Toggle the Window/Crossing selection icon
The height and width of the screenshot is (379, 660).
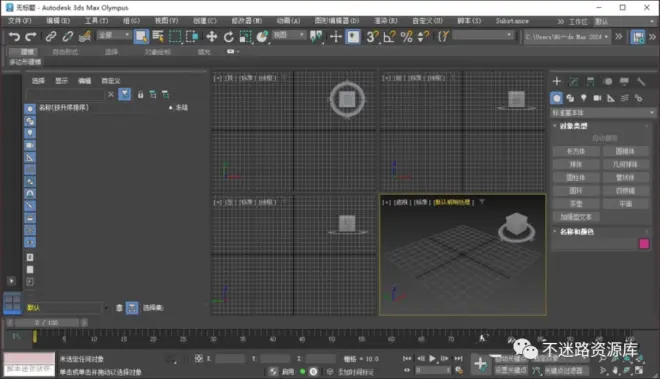[x=192, y=37]
